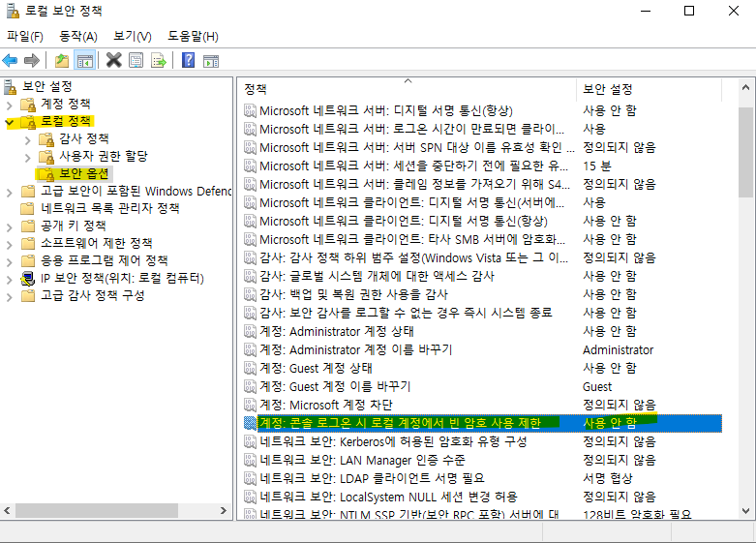Open the 동작(A) menu
The image size is (756, 543).
click(x=78, y=36)
